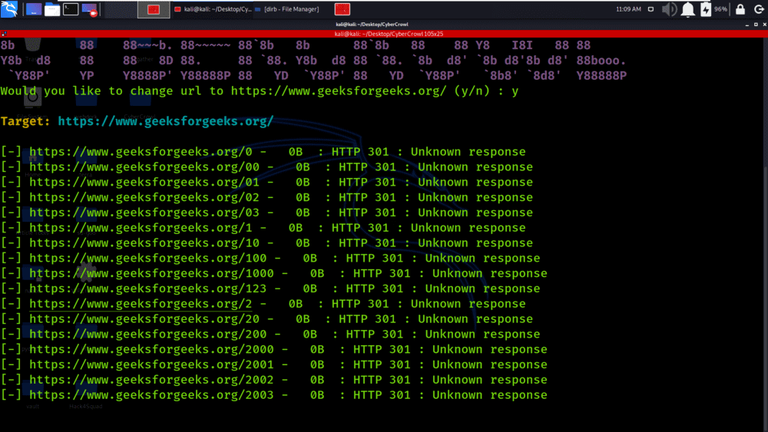Click the geeksforgeeks.org/03 result URL

(x=144, y=213)
